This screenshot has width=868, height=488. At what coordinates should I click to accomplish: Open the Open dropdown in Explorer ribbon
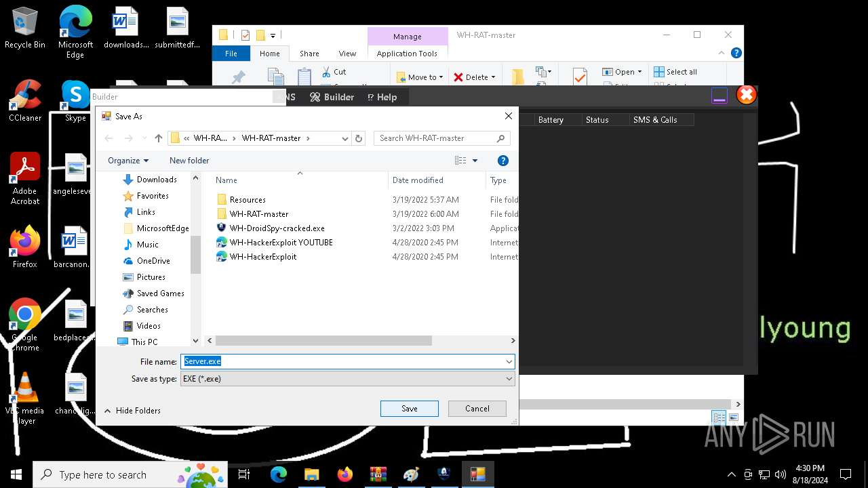(x=622, y=72)
